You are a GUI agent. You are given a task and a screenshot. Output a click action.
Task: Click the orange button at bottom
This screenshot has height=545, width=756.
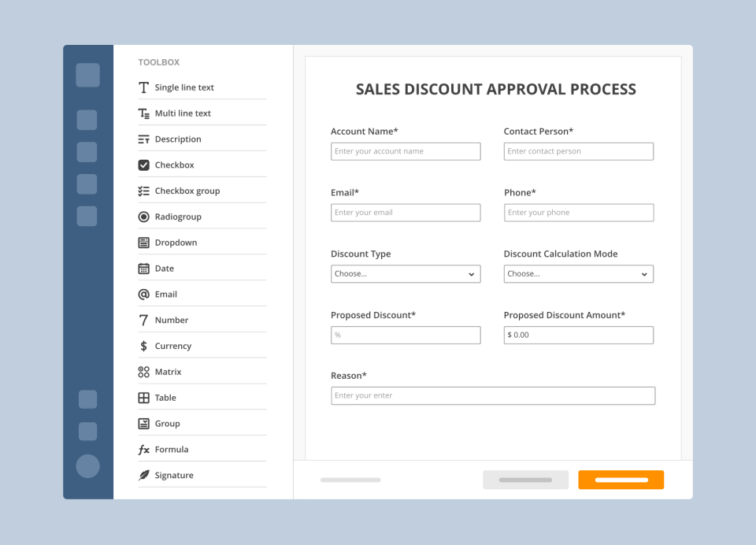click(x=621, y=480)
